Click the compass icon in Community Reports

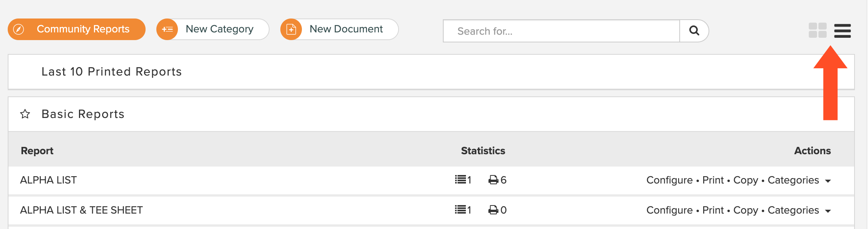pos(18,29)
